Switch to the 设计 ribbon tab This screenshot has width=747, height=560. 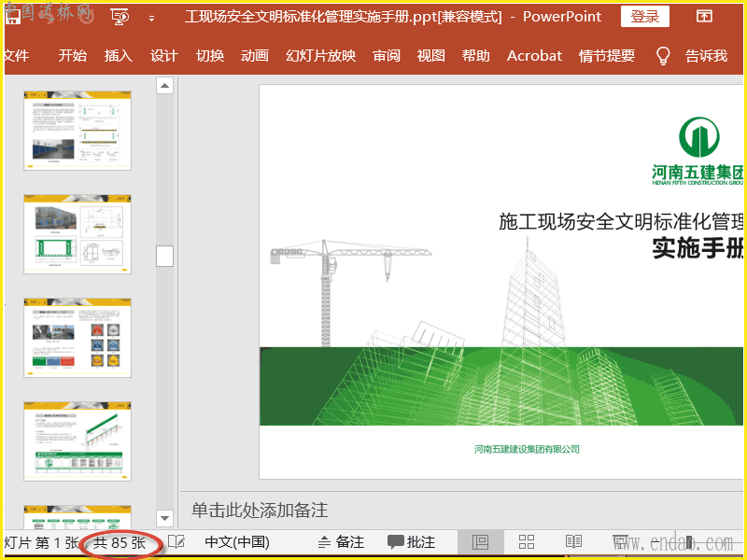coord(164,56)
